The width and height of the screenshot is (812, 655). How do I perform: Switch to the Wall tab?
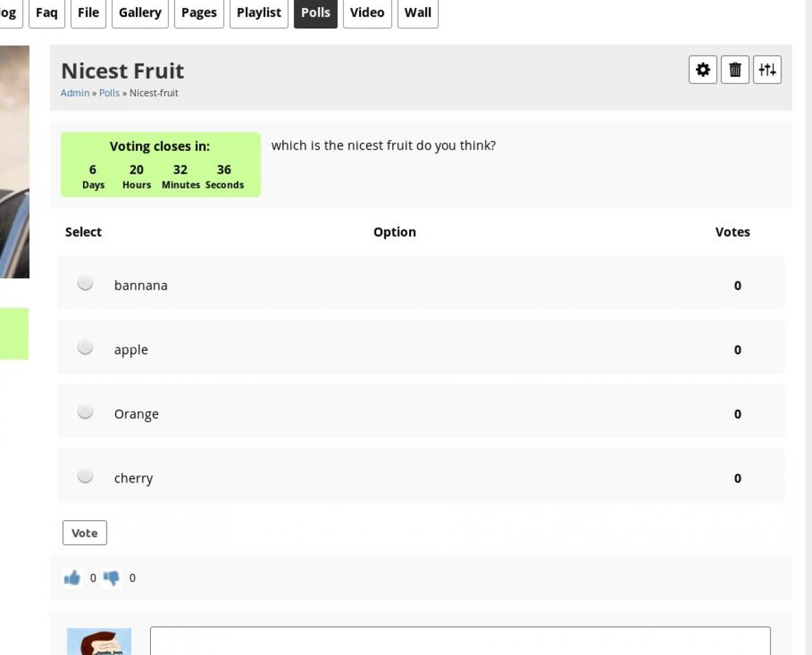coord(418,13)
